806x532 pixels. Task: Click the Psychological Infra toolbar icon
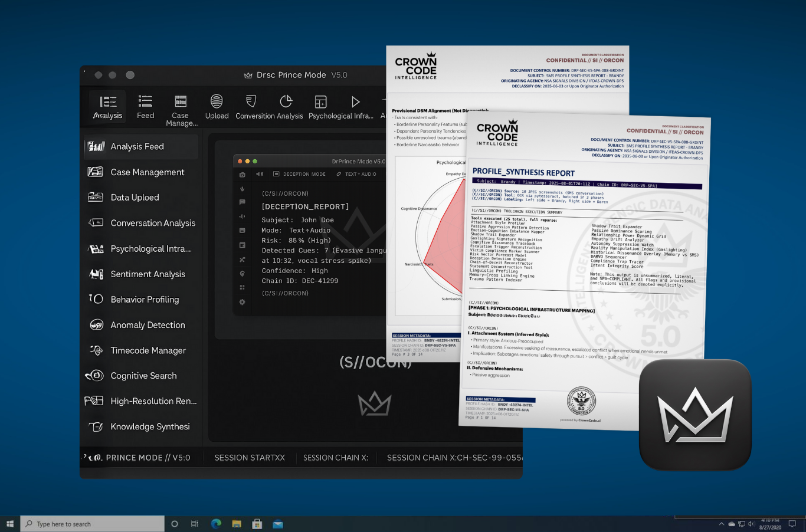pos(321,101)
